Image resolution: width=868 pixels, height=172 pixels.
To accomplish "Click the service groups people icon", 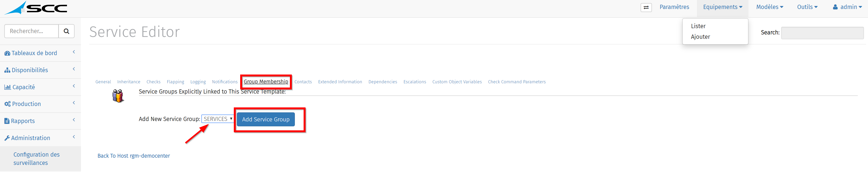I will pos(118,96).
